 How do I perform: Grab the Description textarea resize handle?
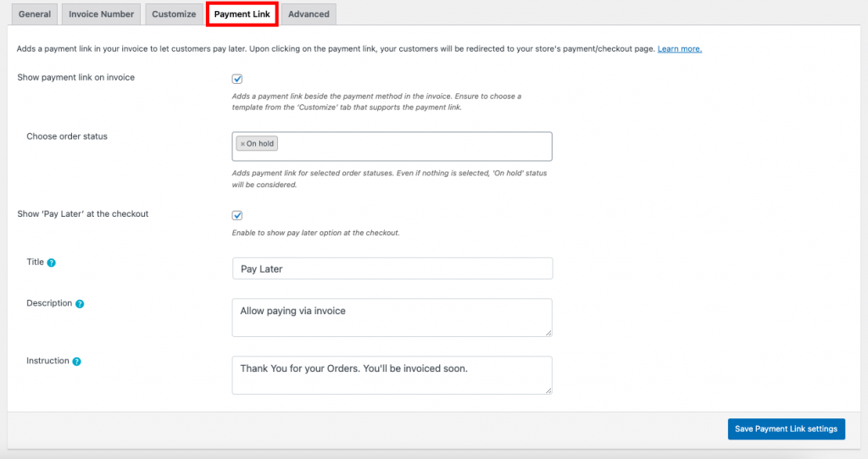tap(548, 333)
